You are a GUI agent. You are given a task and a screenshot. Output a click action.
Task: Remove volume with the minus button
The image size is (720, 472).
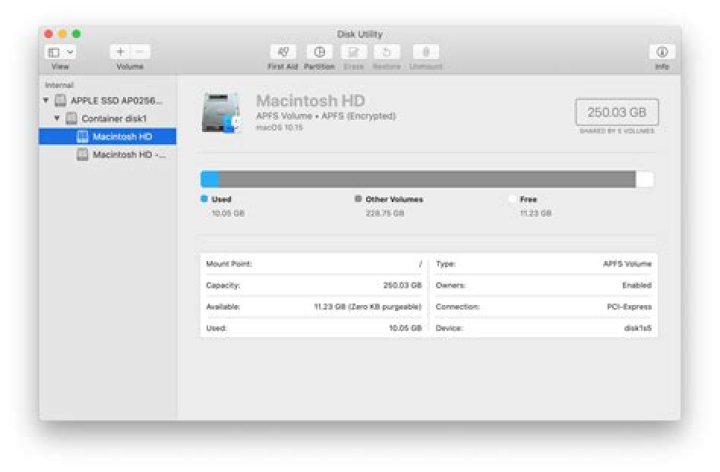pos(141,52)
